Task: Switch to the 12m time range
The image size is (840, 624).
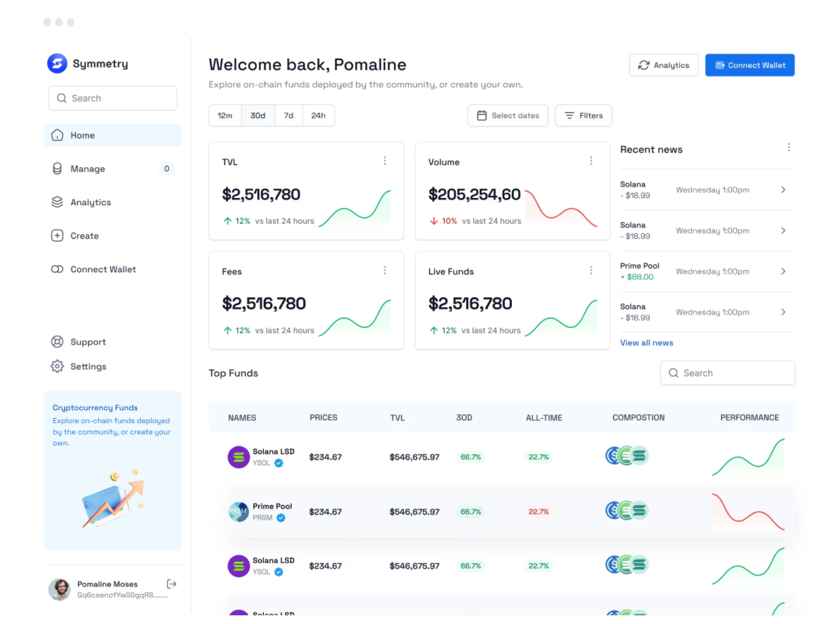Action: tap(225, 115)
